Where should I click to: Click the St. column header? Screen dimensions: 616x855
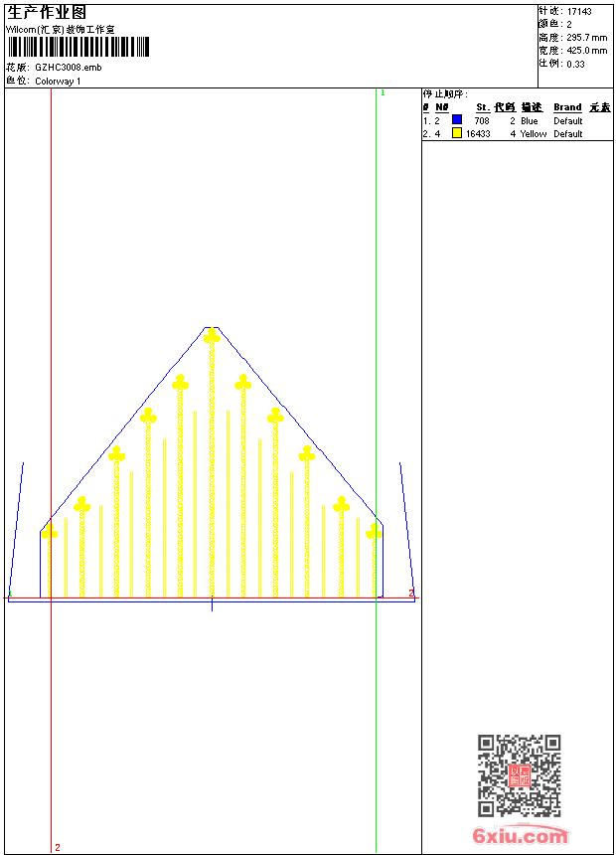(483, 107)
